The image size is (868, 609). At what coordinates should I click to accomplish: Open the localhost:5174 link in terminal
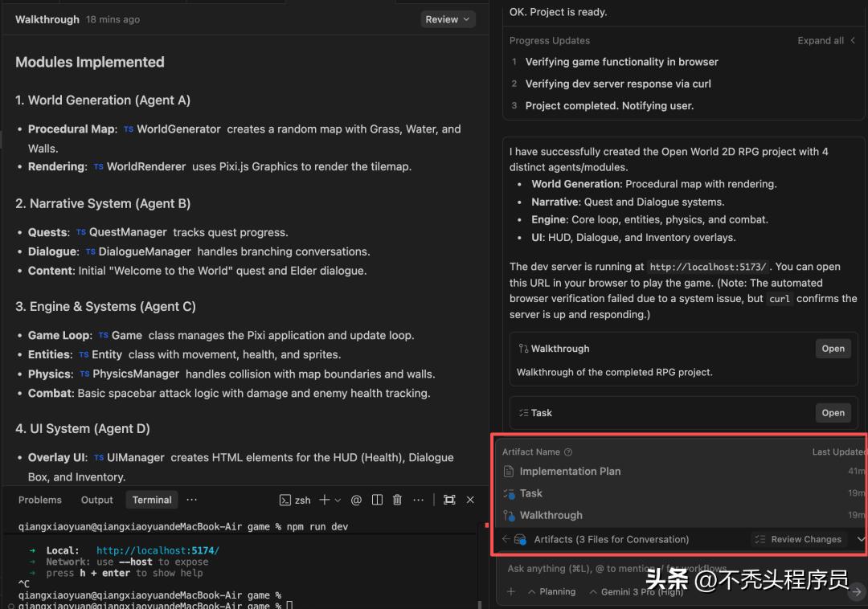click(158, 550)
